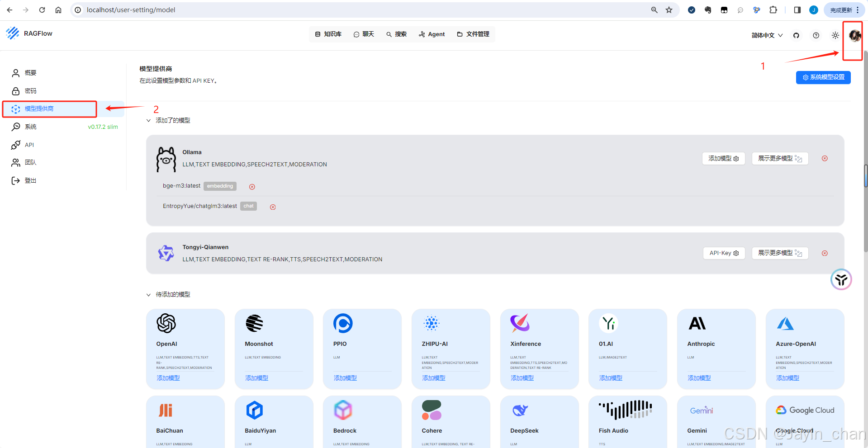Screen dimensions: 868x448
Task: Click 添加模型 under ZHIPU-AI
Action: tap(434, 378)
